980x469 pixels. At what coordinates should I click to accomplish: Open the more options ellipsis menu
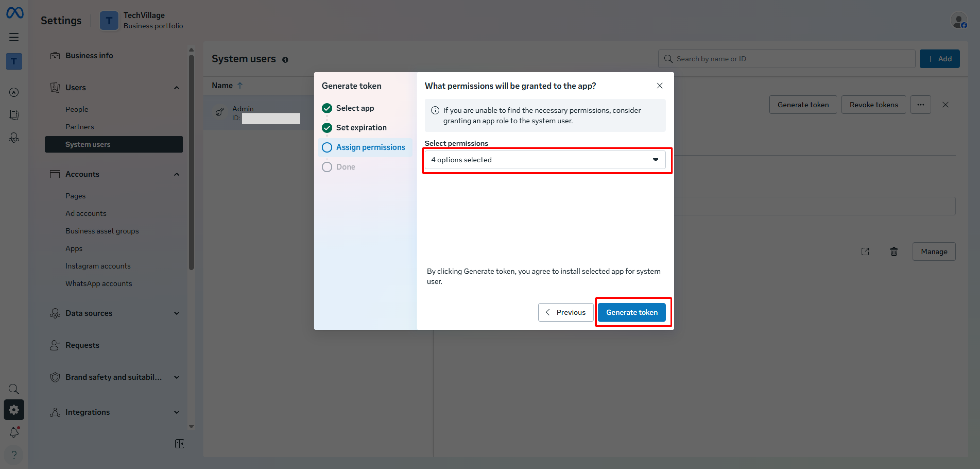click(x=921, y=104)
